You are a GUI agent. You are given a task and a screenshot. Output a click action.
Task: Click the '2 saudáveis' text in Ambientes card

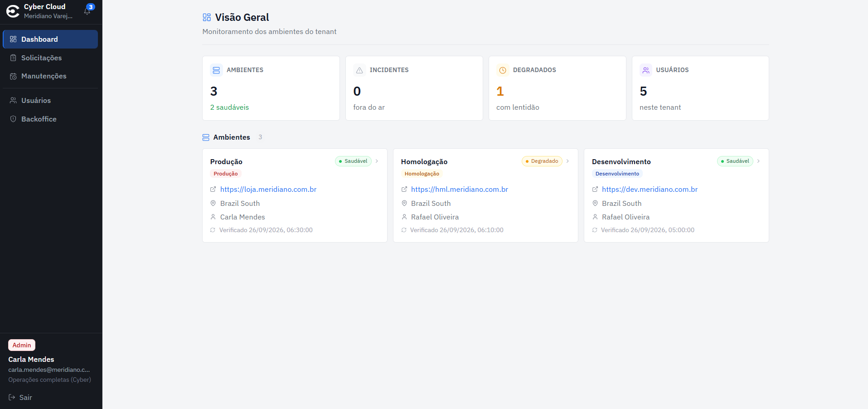click(x=229, y=107)
